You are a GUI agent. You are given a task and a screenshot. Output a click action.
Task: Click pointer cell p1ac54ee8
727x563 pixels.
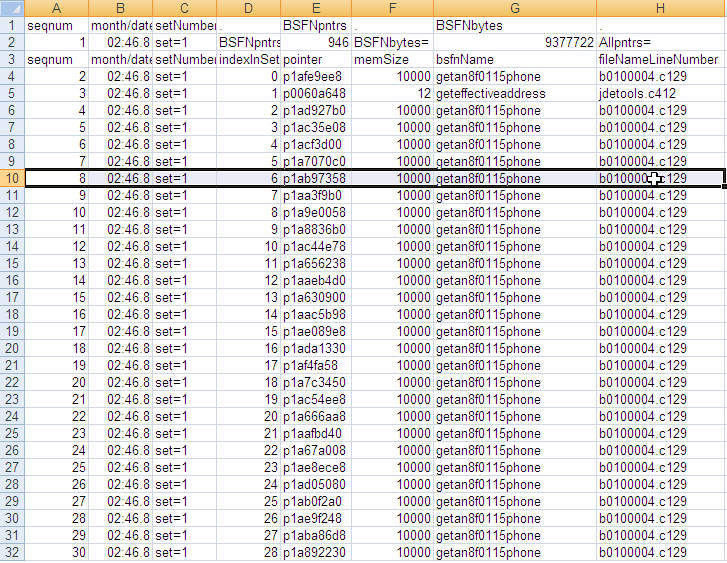(x=316, y=400)
